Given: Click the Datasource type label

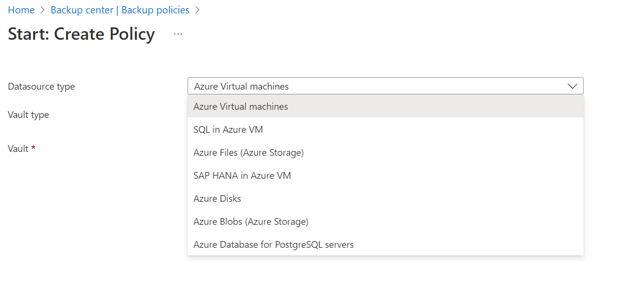Looking at the screenshot, I should pyautogui.click(x=41, y=87).
